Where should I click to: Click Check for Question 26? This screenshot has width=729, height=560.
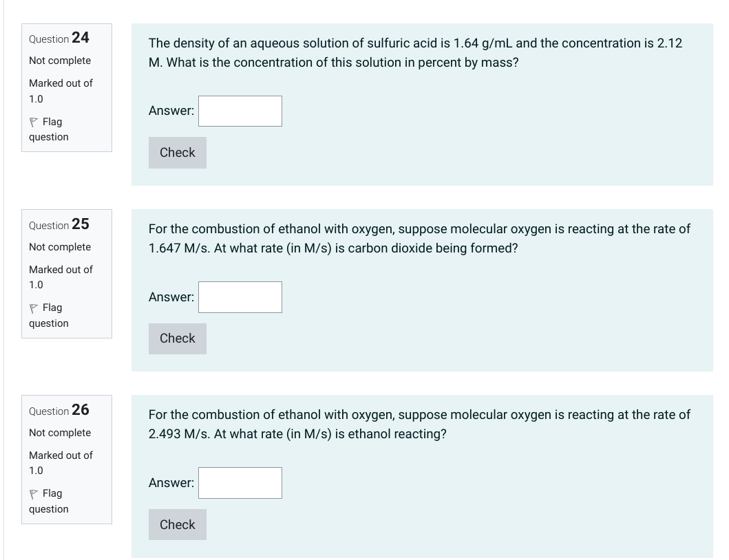point(177,524)
